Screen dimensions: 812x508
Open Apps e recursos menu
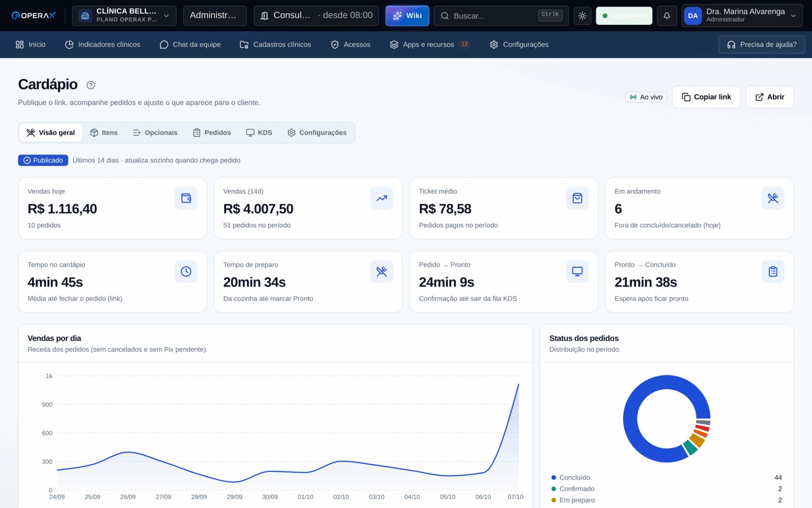(x=429, y=45)
